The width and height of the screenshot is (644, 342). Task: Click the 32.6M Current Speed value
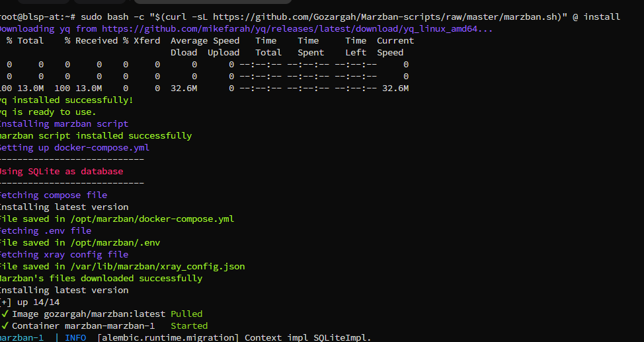click(x=395, y=88)
